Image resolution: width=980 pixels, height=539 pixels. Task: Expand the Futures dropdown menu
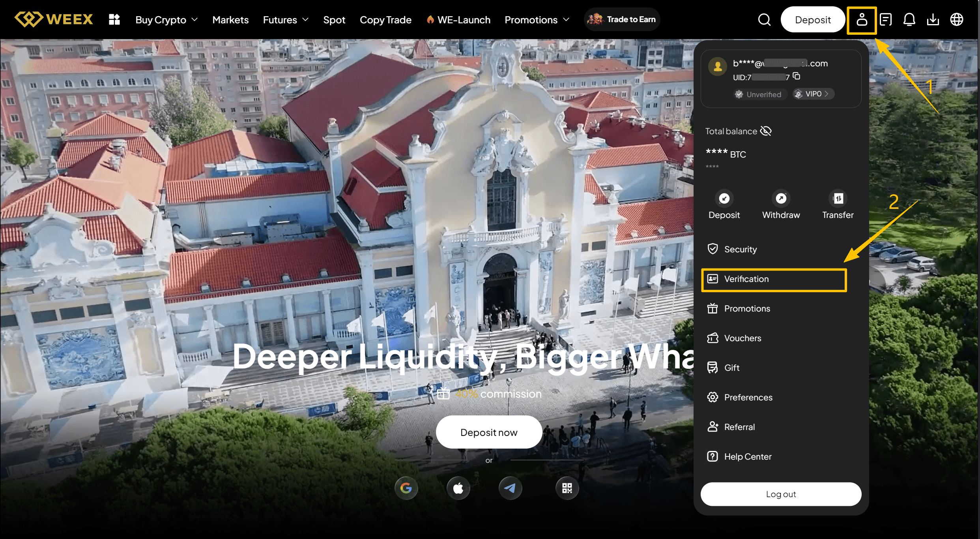tap(285, 20)
